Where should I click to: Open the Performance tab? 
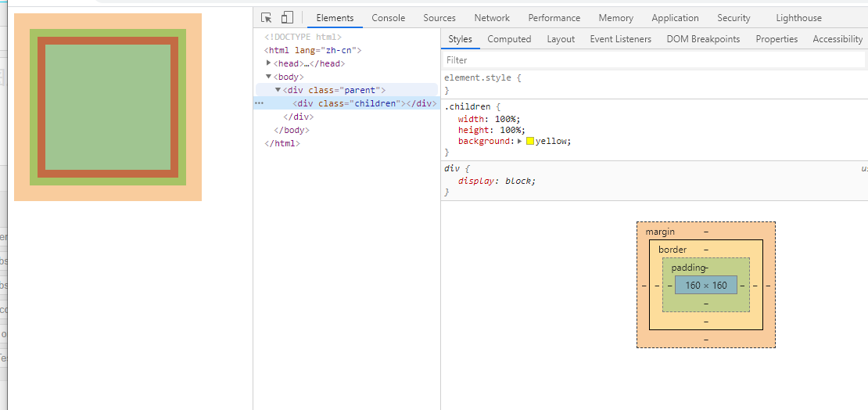coord(554,18)
